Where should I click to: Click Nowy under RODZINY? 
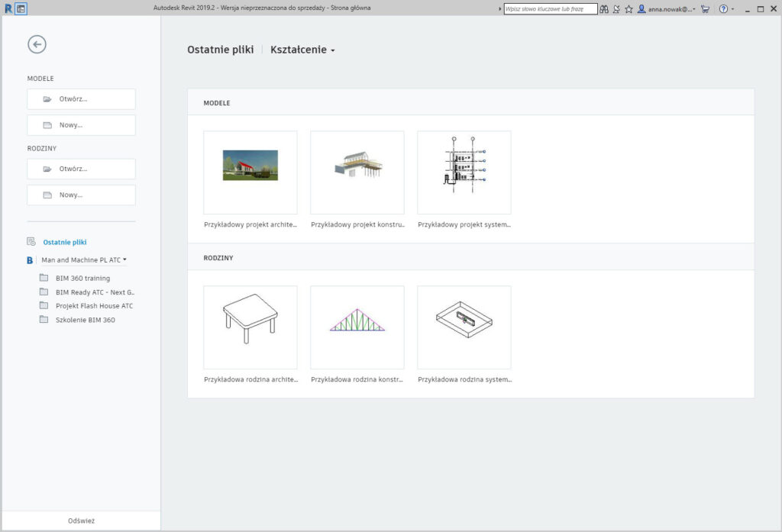81,195
